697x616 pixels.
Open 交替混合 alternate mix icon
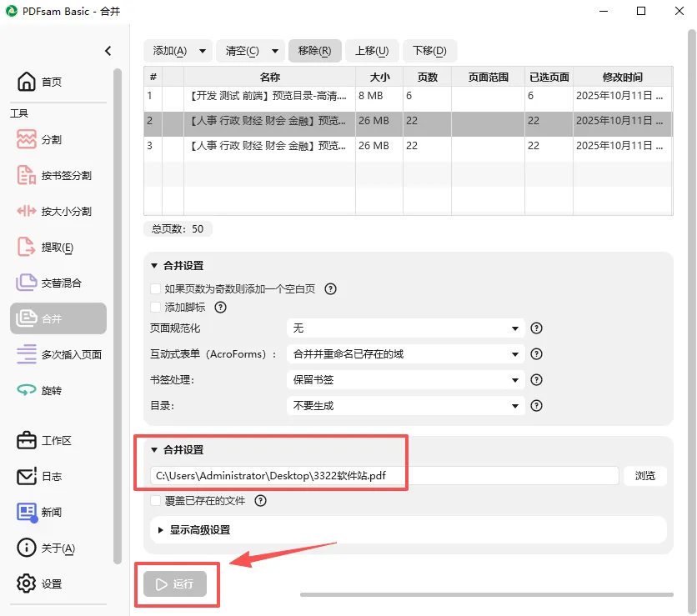point(26,283)
